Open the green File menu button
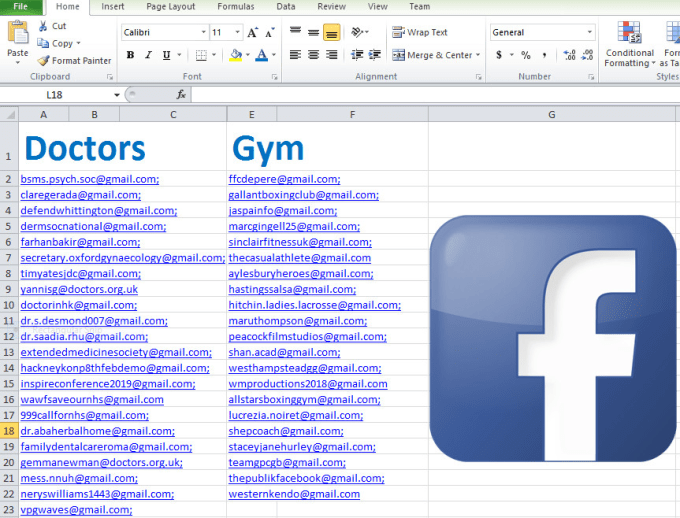Viewport: 680px width, 518px height. click(x=20, y=6)
